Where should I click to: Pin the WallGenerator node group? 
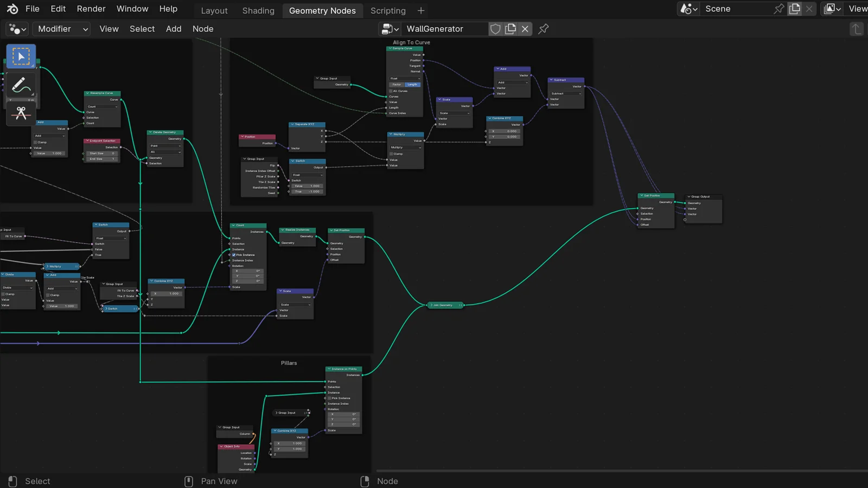(x=543, y=29)
